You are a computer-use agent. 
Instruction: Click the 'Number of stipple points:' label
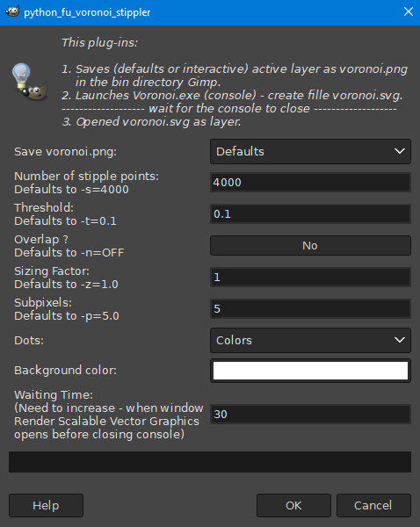click(x=86, y=177)
